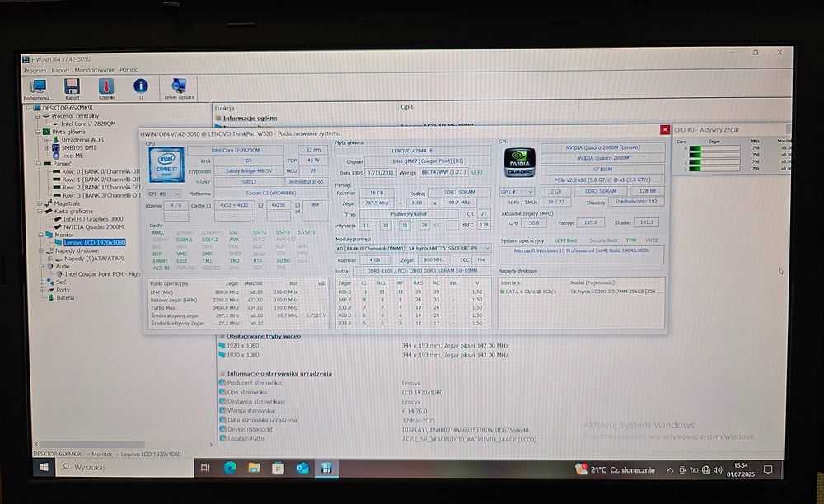
Task: Open the Raport menu
Action: point(60,70)
